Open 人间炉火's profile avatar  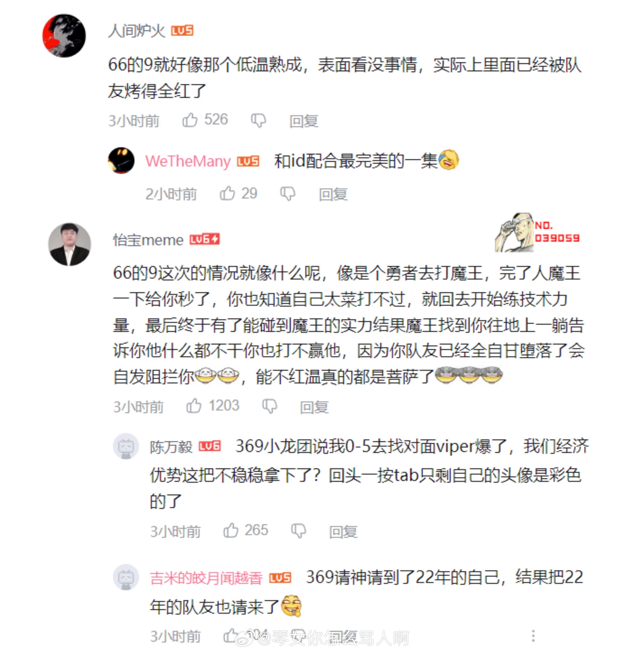click(64, 35)
